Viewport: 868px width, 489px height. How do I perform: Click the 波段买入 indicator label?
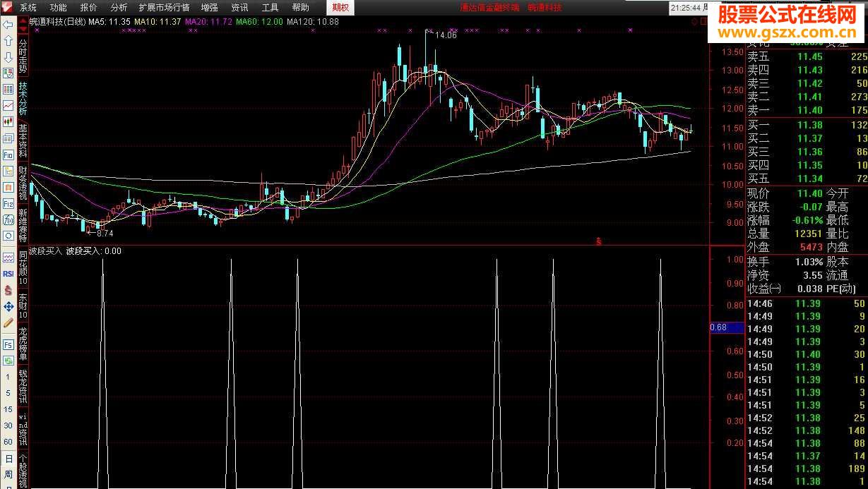(x=46, y=251)
